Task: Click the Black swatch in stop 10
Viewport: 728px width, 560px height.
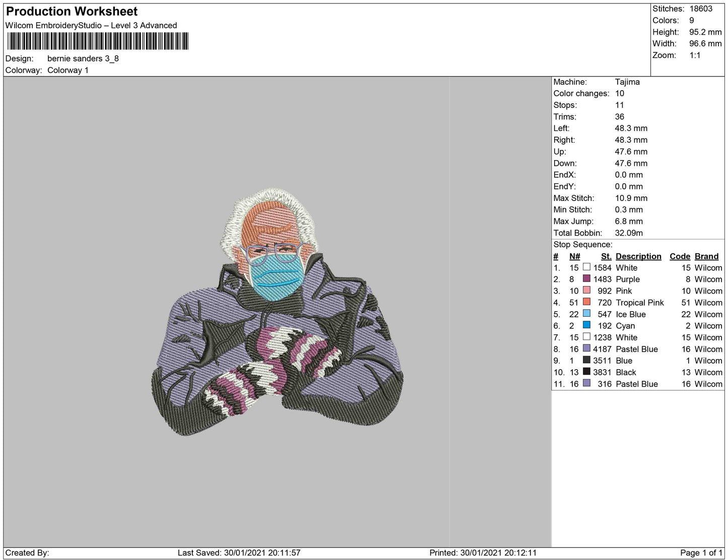Action: tap(586, 372)
